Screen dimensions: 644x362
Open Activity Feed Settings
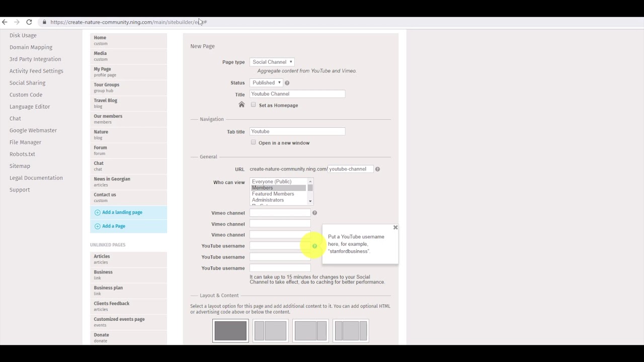tap(36, 71)
